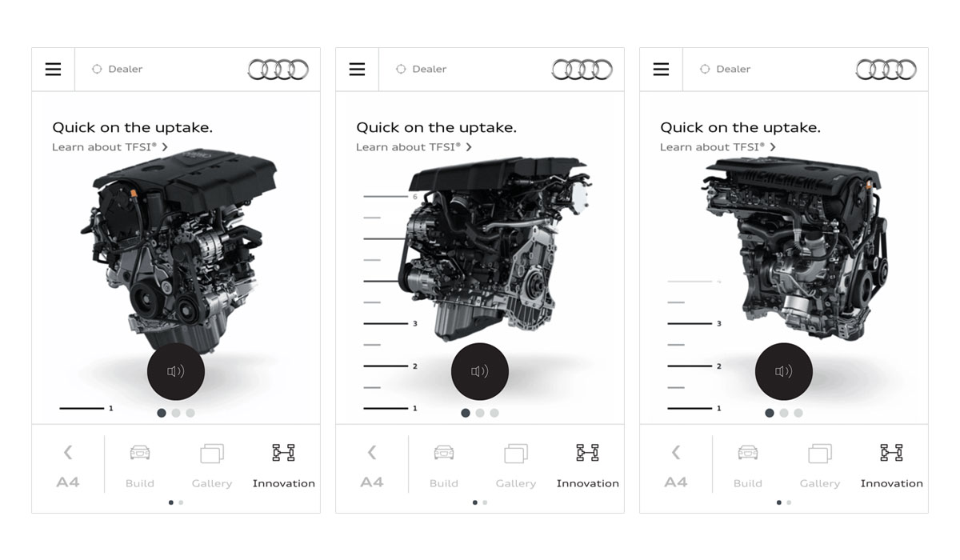The width and height of the screenshot is (960, 560).
Task: Click Audi rings logo on right screen
Action: 886,70
